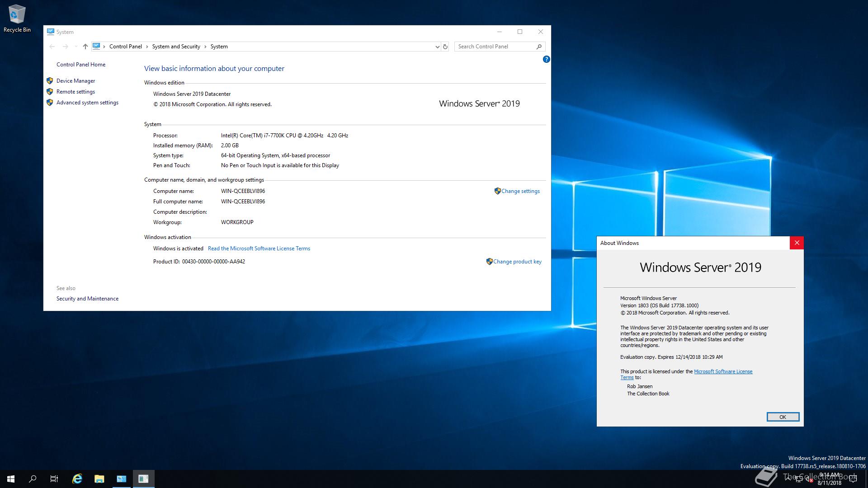Viewport: 868px width, 488px height.
Task: Open the Windows Start menu
Action: [x=11, y=479]
